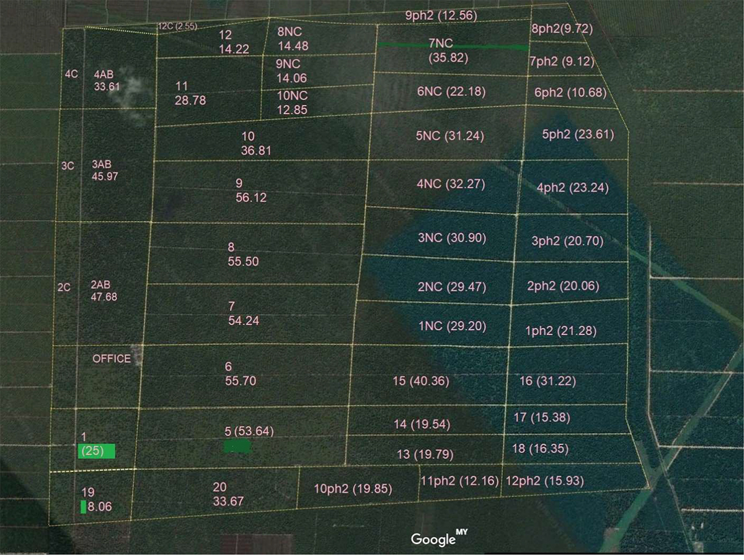Click the '4ph2 (23.24)' label
Screen dimensions: 744x560
click(573, 188)
